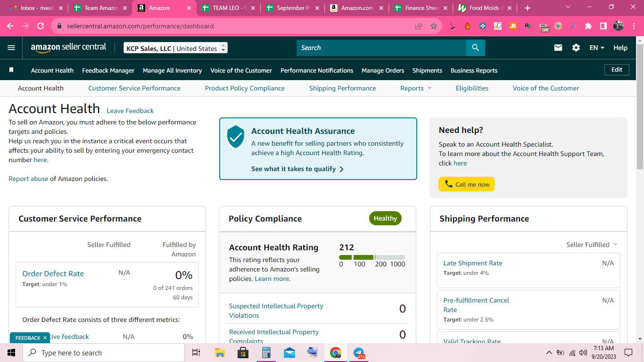Close the FEEDBACK floating widget
The width and height of the screenshot is (644, 362).
(x=45, y=338)
